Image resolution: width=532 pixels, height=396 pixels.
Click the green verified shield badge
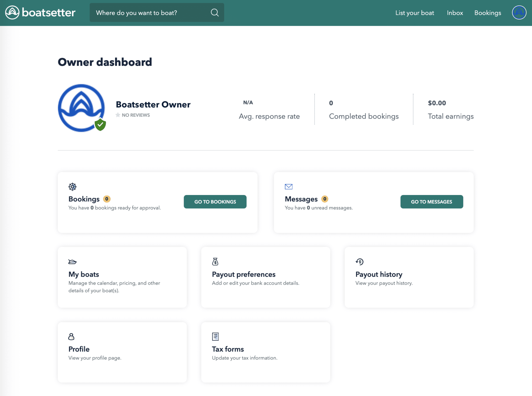click(100, 125)
